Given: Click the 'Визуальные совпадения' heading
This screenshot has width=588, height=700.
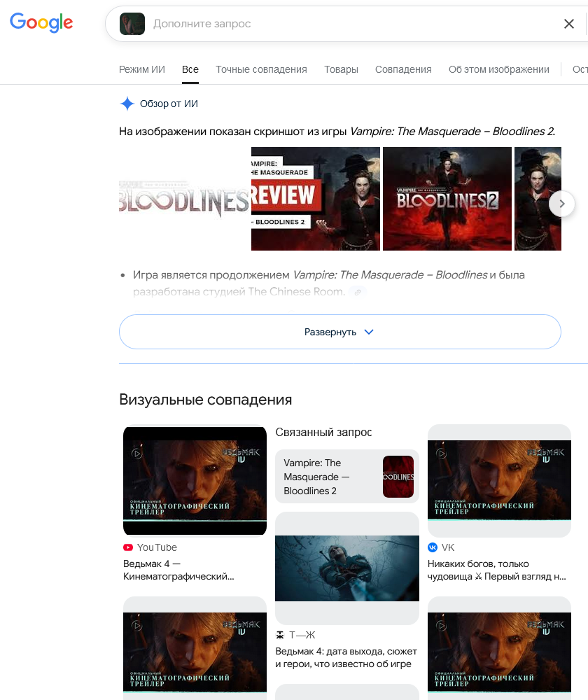Looking at the screenshot, I should pyautogui.click(x=205, y=400).
